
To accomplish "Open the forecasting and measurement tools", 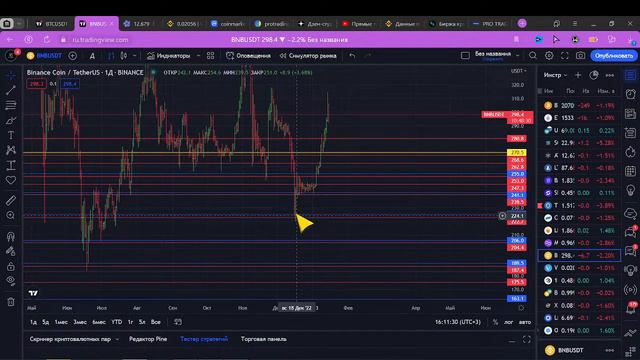I will click(11, 165).
